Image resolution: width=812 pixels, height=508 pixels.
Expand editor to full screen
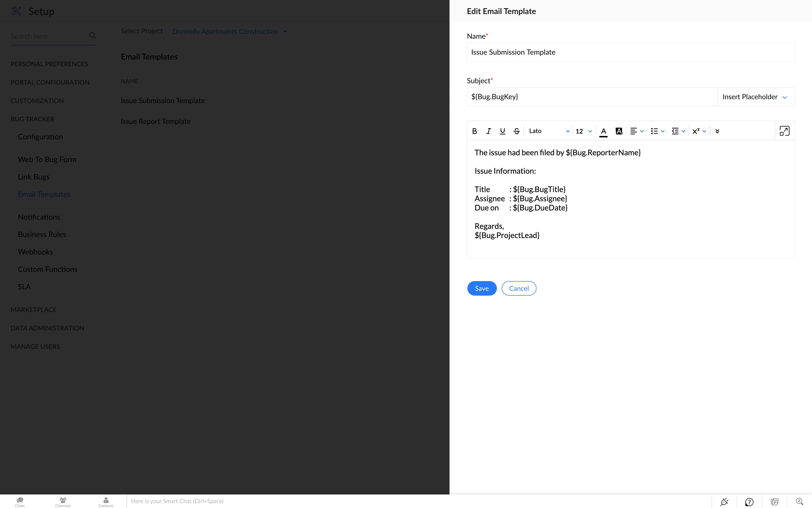(x=784, y=131)
